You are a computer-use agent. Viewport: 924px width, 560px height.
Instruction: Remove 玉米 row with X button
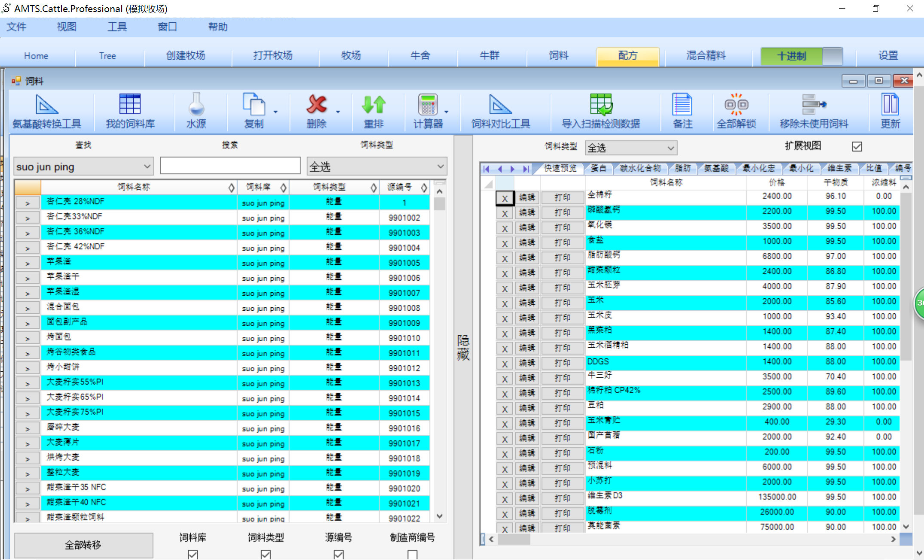coord(505,303)
